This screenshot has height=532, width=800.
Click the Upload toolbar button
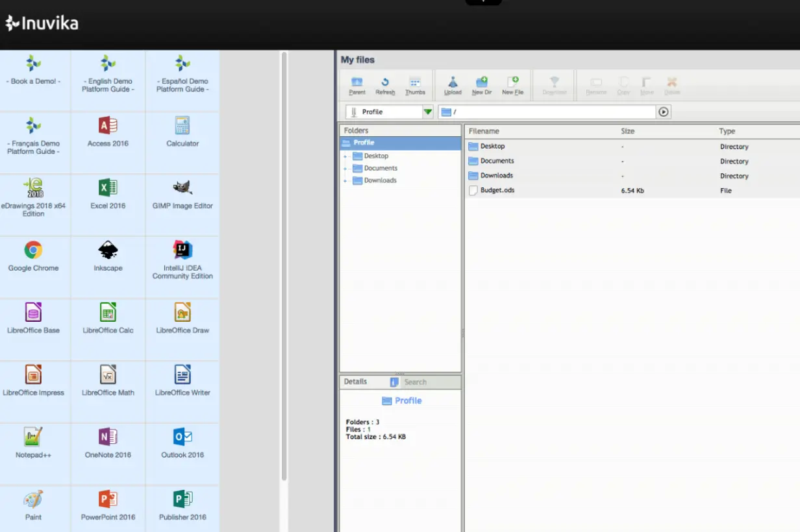[x=453, y=86]
